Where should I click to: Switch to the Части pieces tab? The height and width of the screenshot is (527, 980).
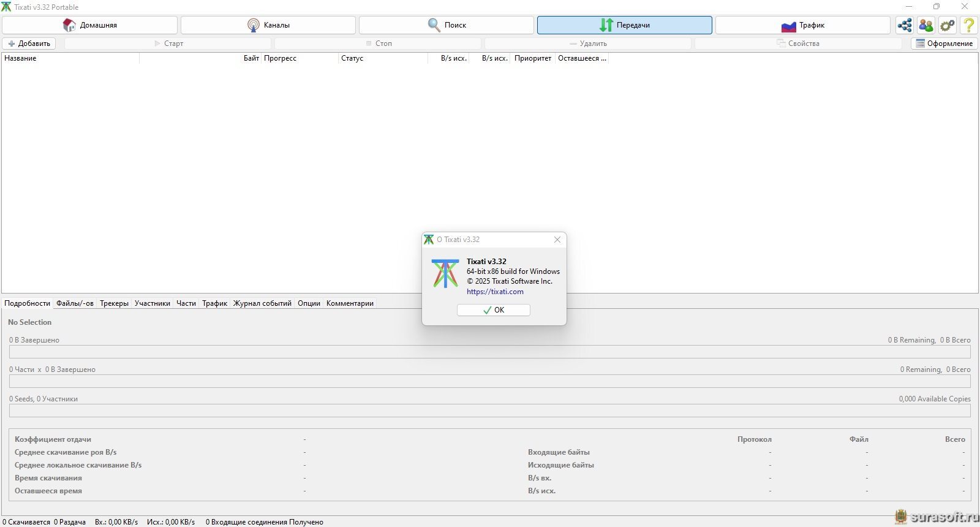(x=186, y=303)
